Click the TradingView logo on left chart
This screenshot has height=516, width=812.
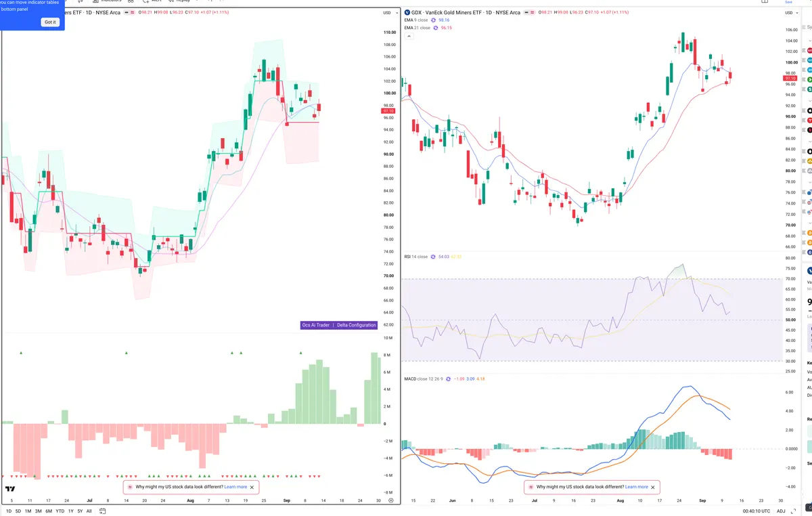pos(10,489)
